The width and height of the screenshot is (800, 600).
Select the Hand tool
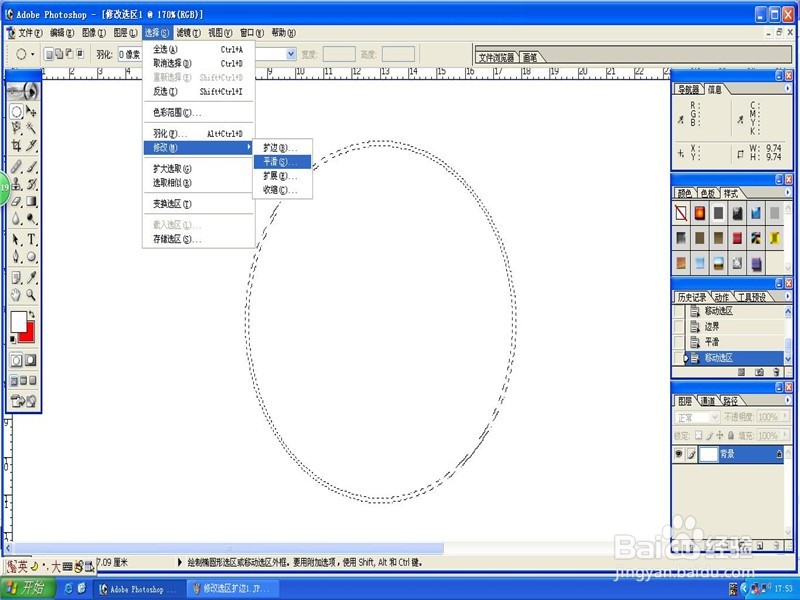coord(16,294)
